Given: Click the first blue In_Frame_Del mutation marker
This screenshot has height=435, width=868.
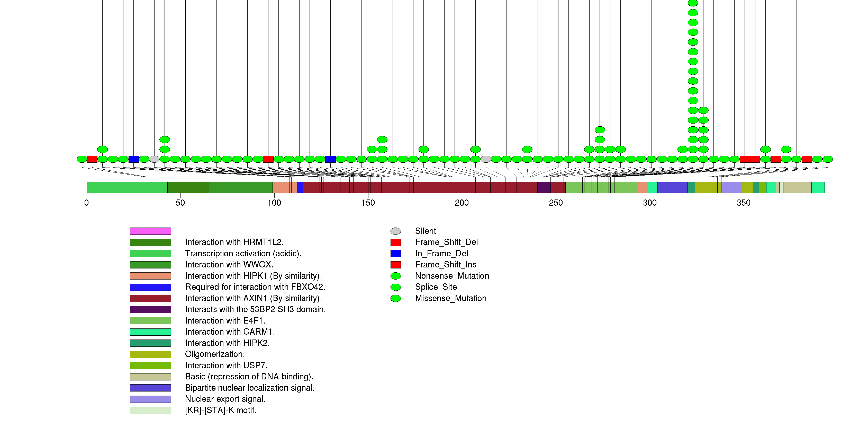Looking at the screenshot, I should point(133,159).
